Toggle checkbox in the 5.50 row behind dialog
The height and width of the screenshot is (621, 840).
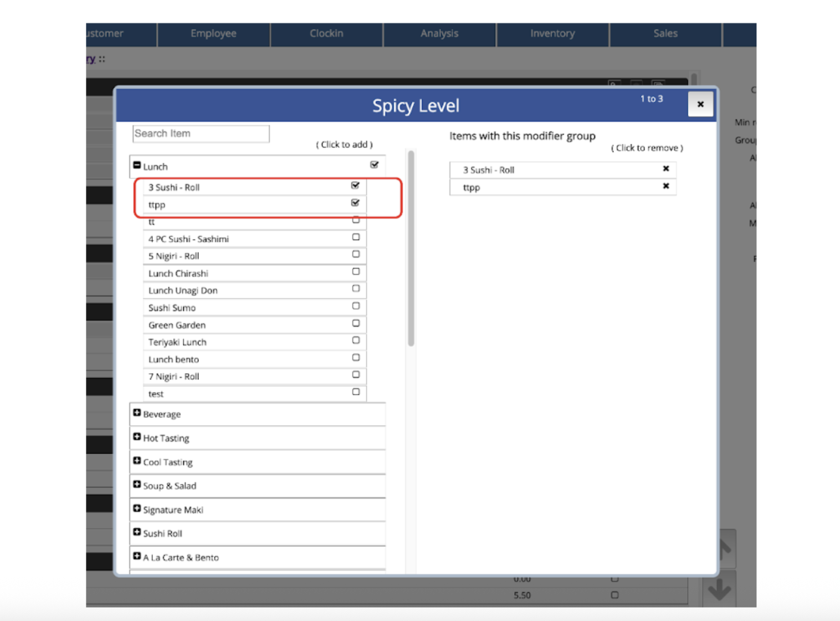click(614, 595)
